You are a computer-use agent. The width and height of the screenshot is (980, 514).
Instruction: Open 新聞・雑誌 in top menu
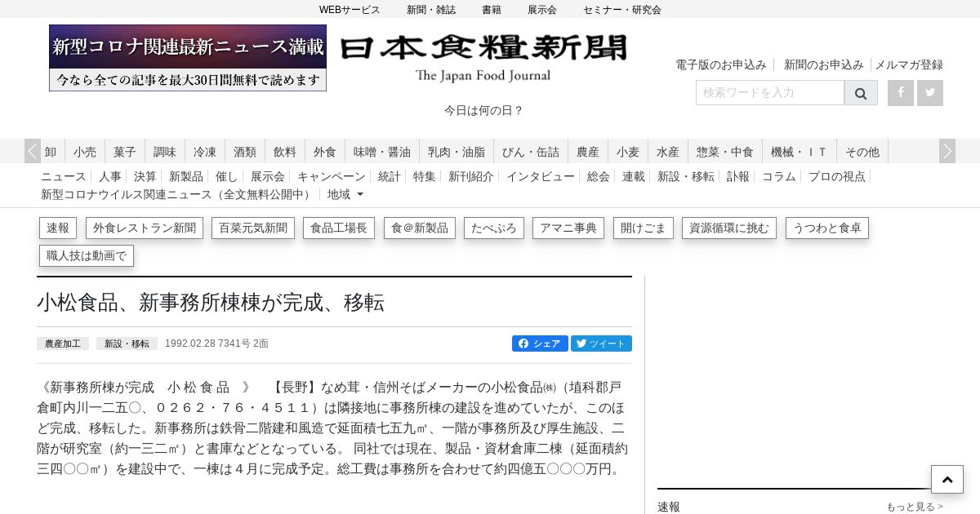pos(431,10)
